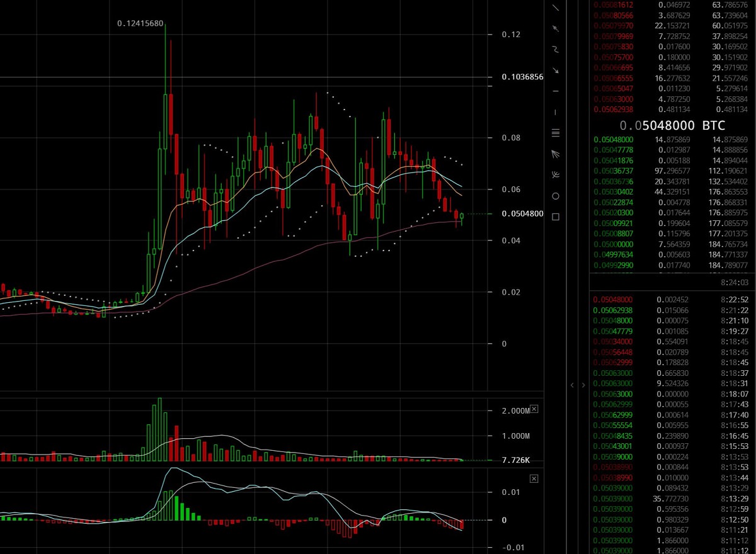The image size is (756, 554).
Task: Click the trade executed at 8:17:40
Action: click(x=672, y=415)
